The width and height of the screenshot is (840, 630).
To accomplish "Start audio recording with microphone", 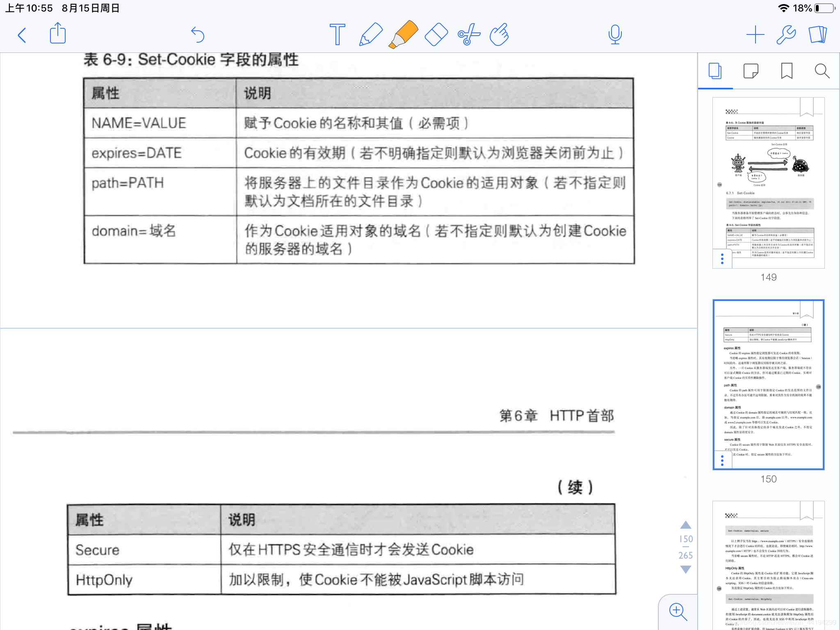I will click(x=615, y=34).
